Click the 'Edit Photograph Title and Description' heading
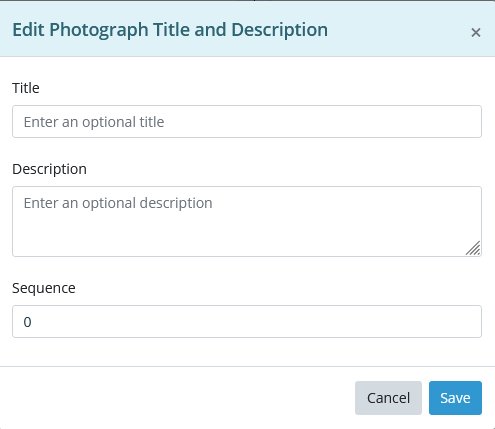495x429 pixels. click(170, 30)
